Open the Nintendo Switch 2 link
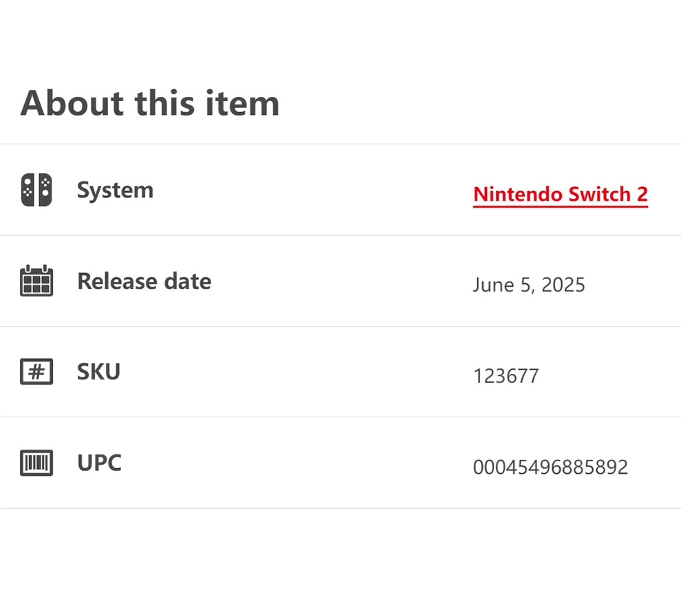Screen dimensions: 681x616 560,195
